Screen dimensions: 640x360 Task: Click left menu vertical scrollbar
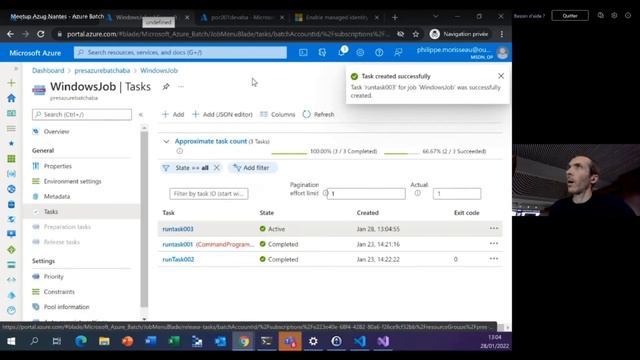coord(144,220)
